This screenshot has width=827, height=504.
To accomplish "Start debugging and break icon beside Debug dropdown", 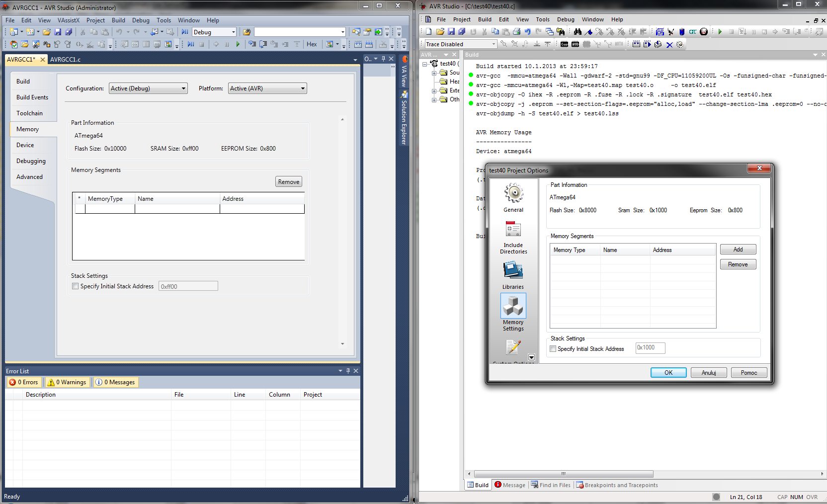I will pyautogui.click(x=185, y=32).
